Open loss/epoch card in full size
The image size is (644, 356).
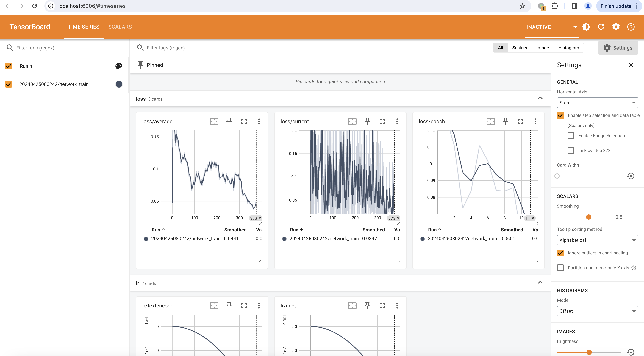[520, 121]
